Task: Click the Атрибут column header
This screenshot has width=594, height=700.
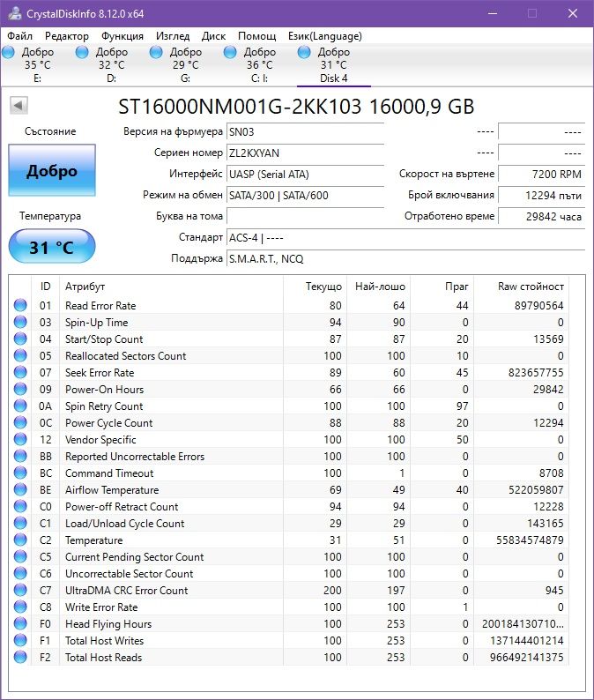Action: (171, 287)
